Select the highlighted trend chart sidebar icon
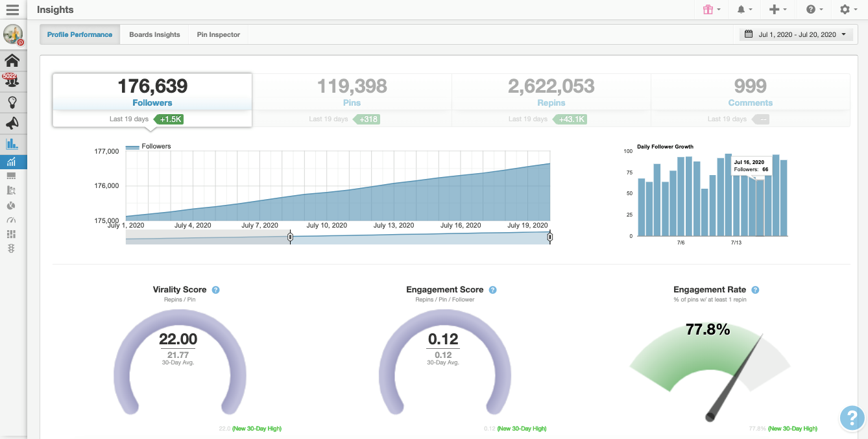Viewport: 868px width, 439px height. (x=13, y=162)
